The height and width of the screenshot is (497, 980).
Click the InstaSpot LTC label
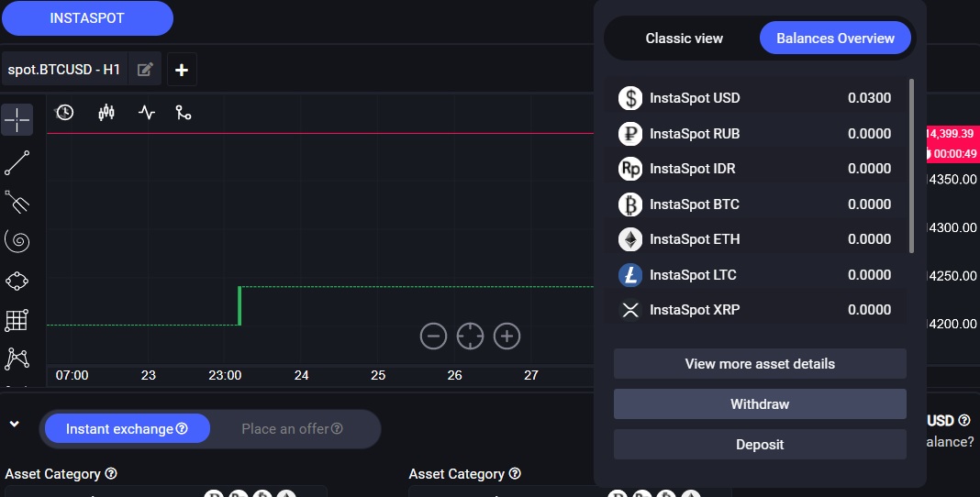click(x=693, y=275)
